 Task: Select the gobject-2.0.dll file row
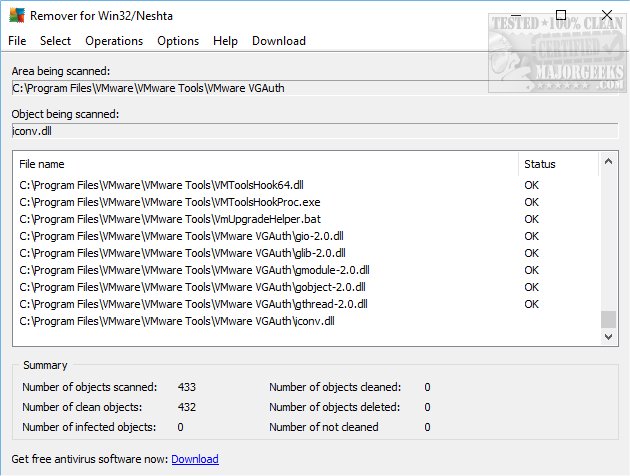click(x=190, y=287)
